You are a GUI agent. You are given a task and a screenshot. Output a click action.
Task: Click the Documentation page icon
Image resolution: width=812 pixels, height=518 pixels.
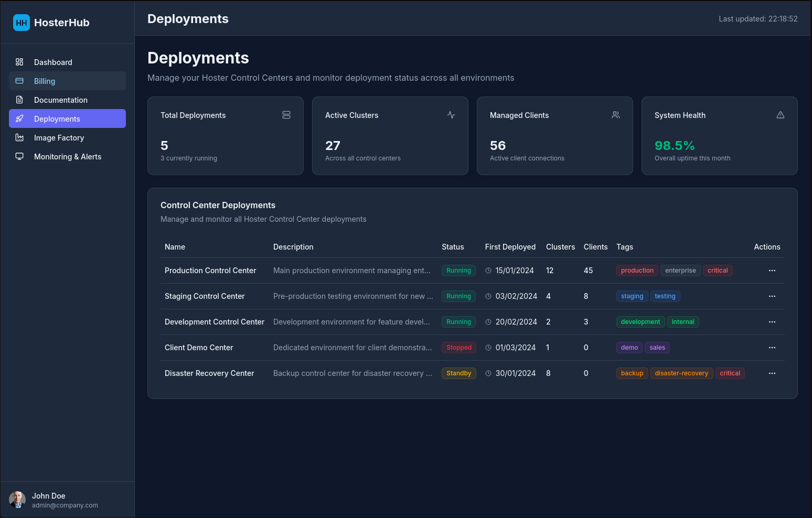tap(19, 100)
